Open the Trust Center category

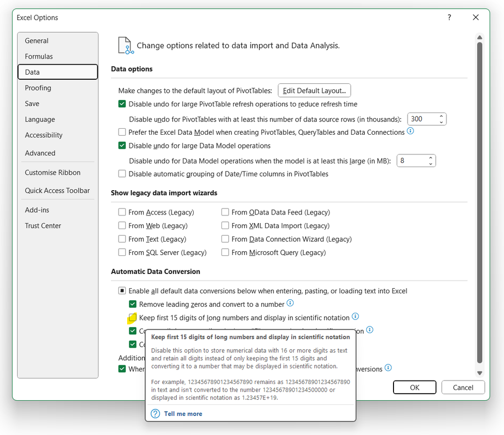[x=58, y=226]
